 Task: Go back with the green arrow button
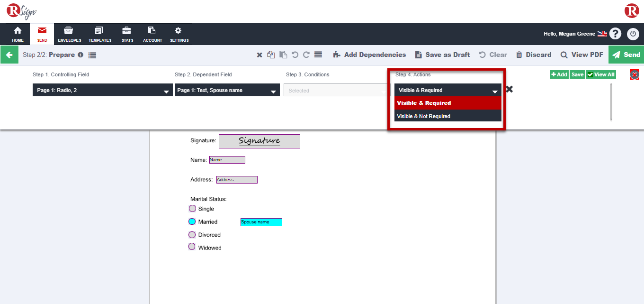9,55
